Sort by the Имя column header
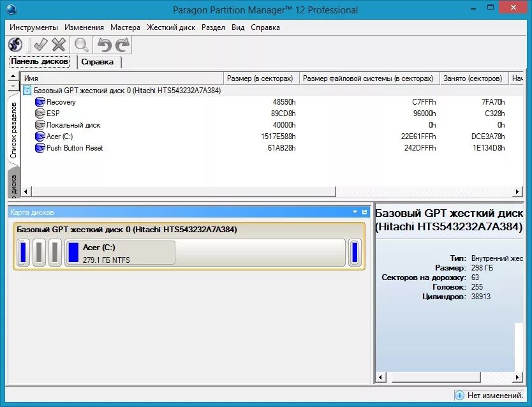This screenshot has height=407, width=532. [122, 78]
